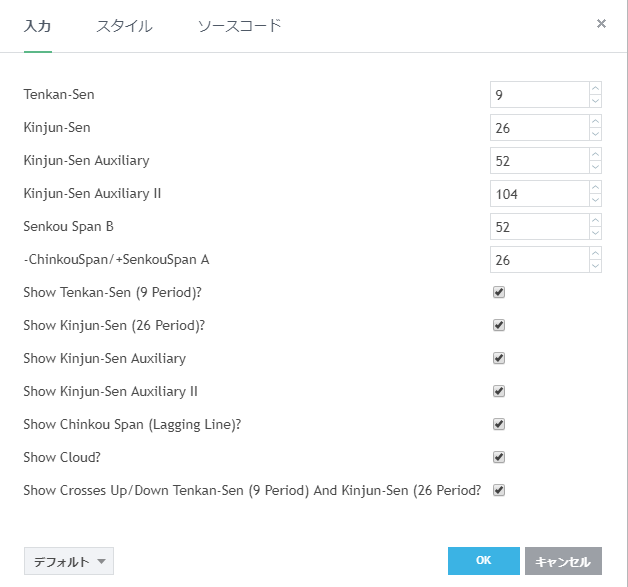Decrease the Tenkan-Sen value with down arrow
Screen dimensions: 628x587
[595, 101]
